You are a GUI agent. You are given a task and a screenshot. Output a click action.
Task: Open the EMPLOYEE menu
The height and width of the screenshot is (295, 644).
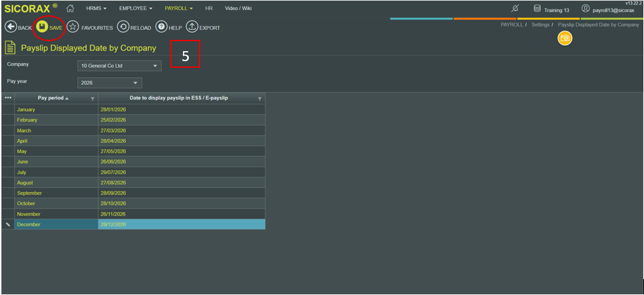136,9
